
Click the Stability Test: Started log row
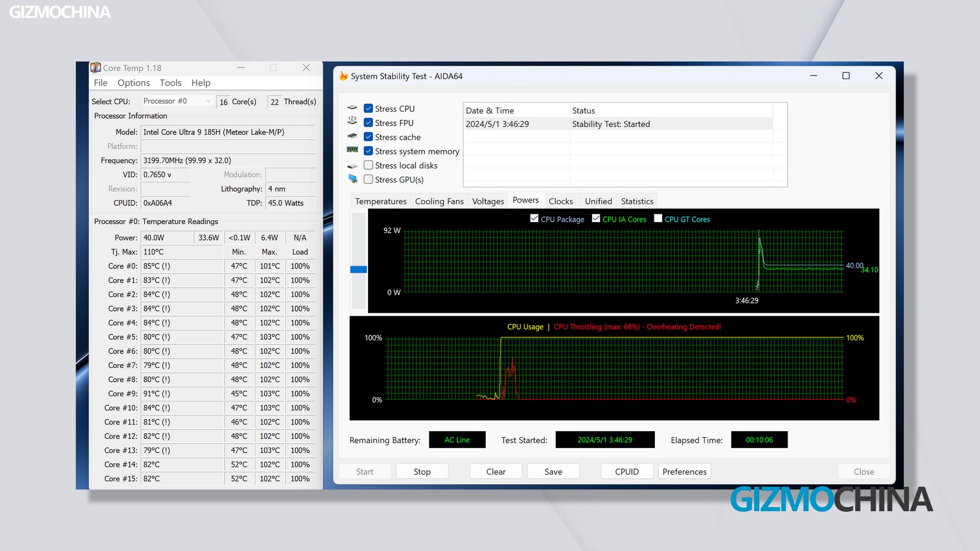click(x=618, y=124)
